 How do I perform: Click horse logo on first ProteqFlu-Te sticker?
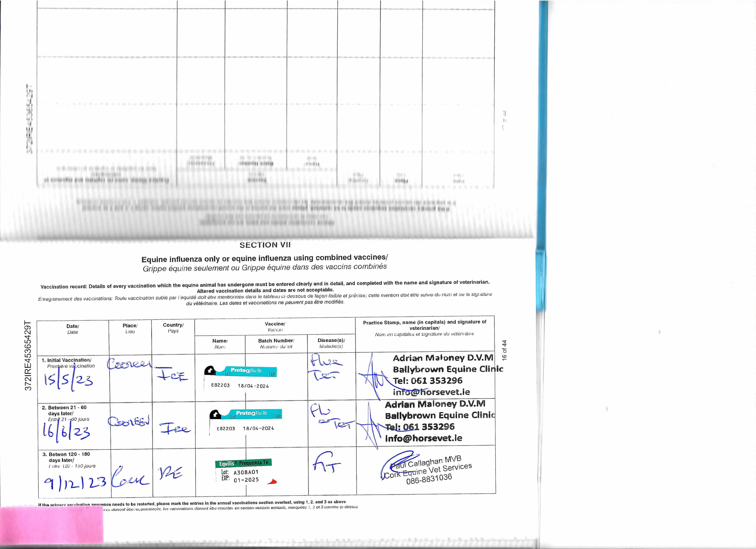pyautogui.click(x=210, y=371)
